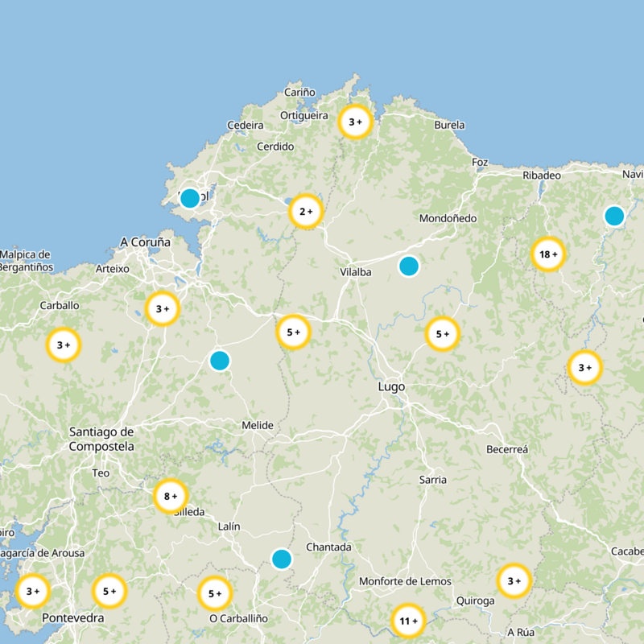
Task: Select the blue marker west of Chantada
Action: coord(282,559)
